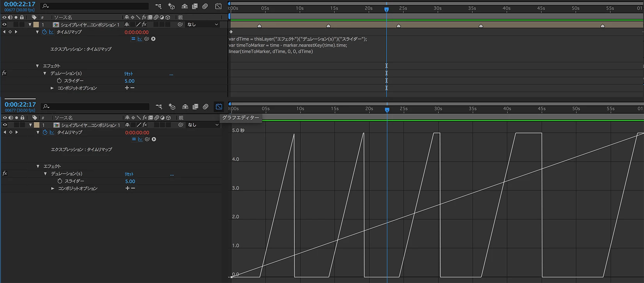Viewport: 644px width, 283px height.
Task: Open parent なし dropdown in upper panel
Action: [x=202, y=24]
